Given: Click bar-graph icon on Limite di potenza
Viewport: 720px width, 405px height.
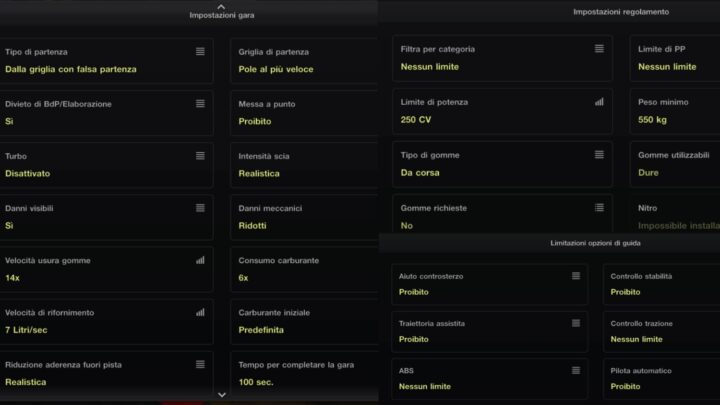Looking at the screenshot, I should (x=599, y=101).
